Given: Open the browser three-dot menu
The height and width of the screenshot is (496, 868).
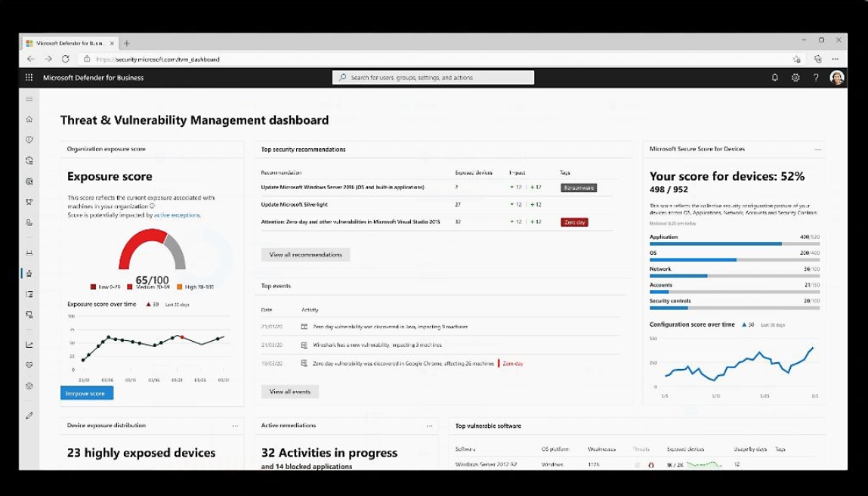Looking at the screenshot, I should point(836,59).
